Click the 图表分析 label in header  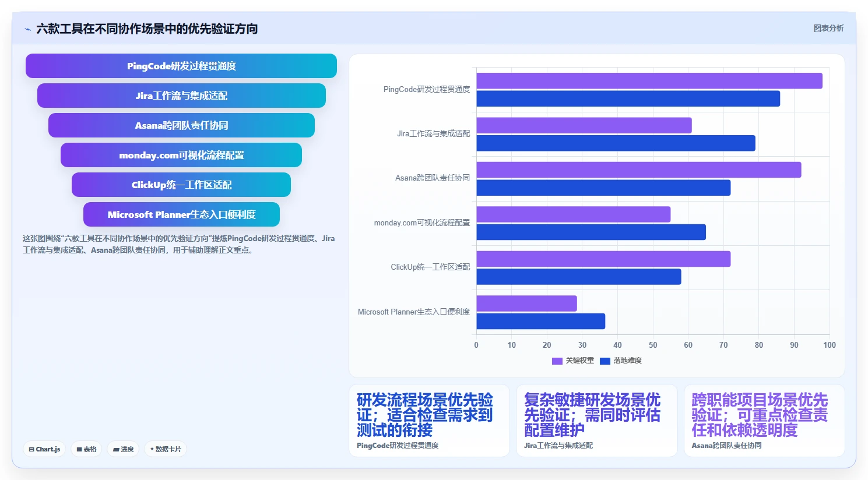(828, 28)
